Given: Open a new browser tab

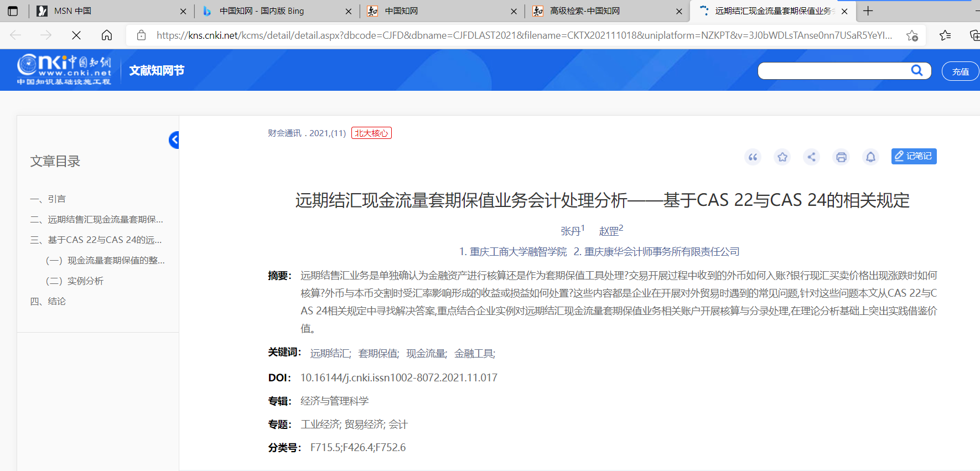Looking at the screenshot, I should [868, 11].
